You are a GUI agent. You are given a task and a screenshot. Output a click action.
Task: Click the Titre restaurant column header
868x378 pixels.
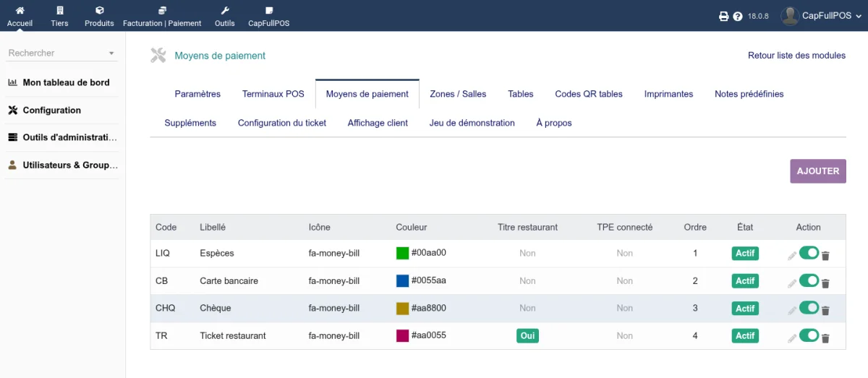[527, 227]
